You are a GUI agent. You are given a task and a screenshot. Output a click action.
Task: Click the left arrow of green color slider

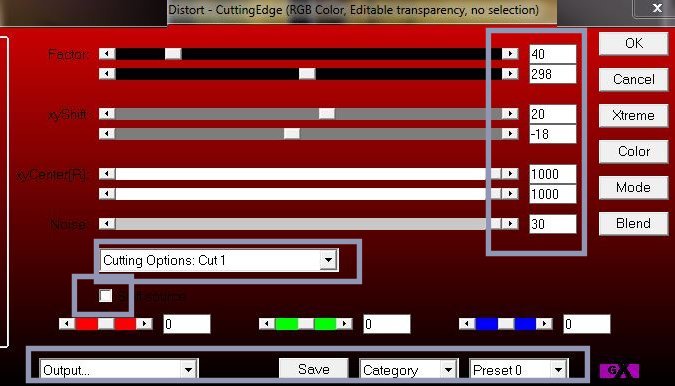click(267, 324)
